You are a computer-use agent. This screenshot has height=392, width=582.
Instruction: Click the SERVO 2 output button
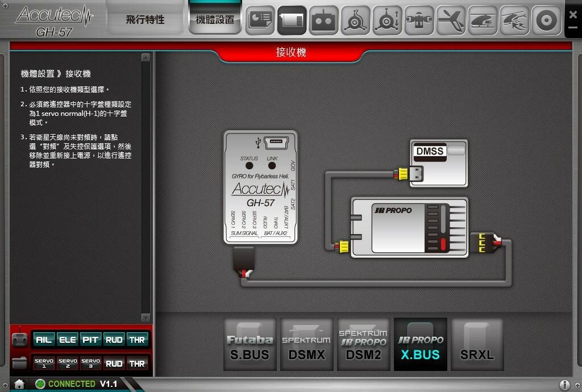click(68, 363)
